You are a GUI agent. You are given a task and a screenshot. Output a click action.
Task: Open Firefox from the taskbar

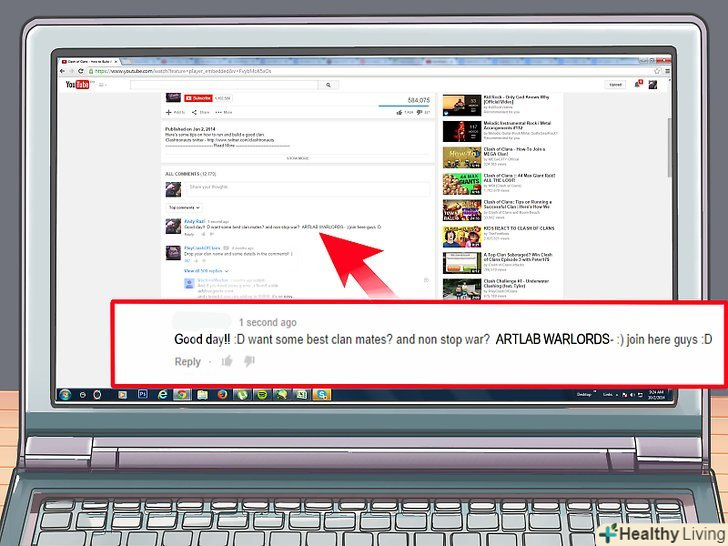click(x=222, y=395)
